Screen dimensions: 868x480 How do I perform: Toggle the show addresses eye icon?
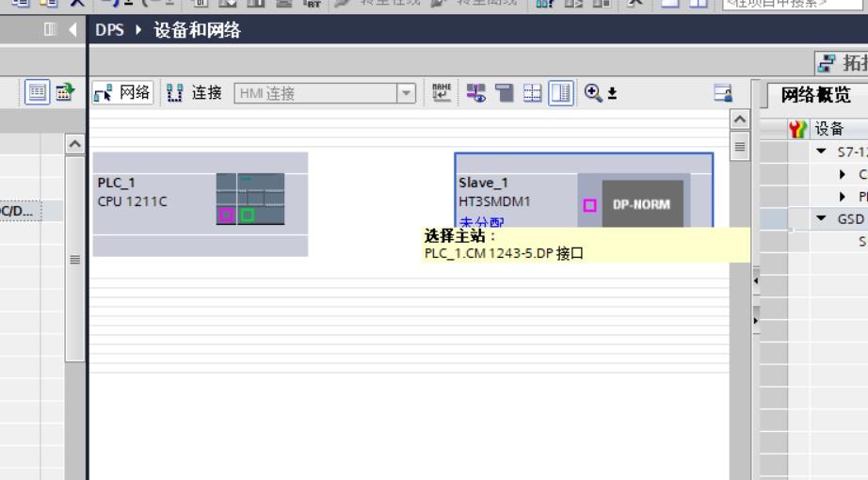476,93
